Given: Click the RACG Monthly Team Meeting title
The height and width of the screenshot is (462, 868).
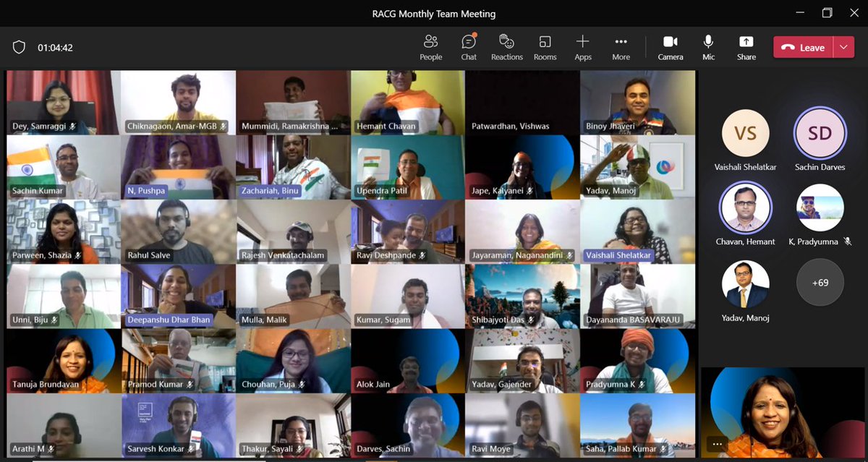Looking at the screenshot, I should coord(434,13).
